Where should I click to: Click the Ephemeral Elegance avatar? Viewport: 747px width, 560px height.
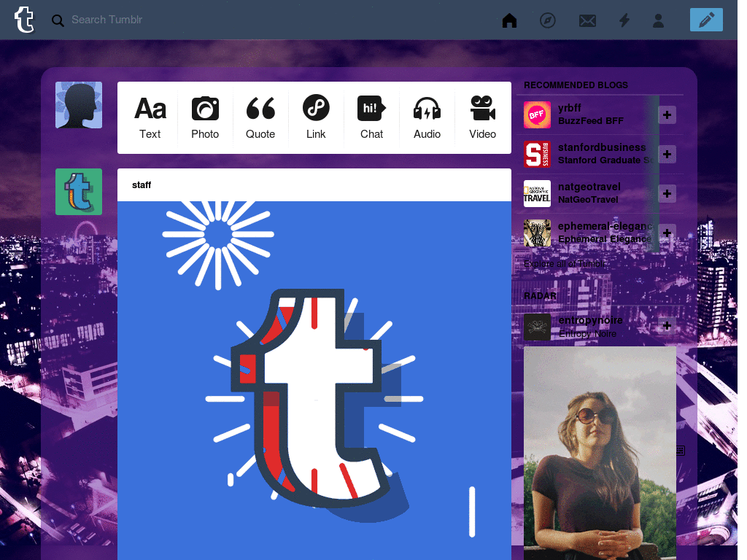537,233
